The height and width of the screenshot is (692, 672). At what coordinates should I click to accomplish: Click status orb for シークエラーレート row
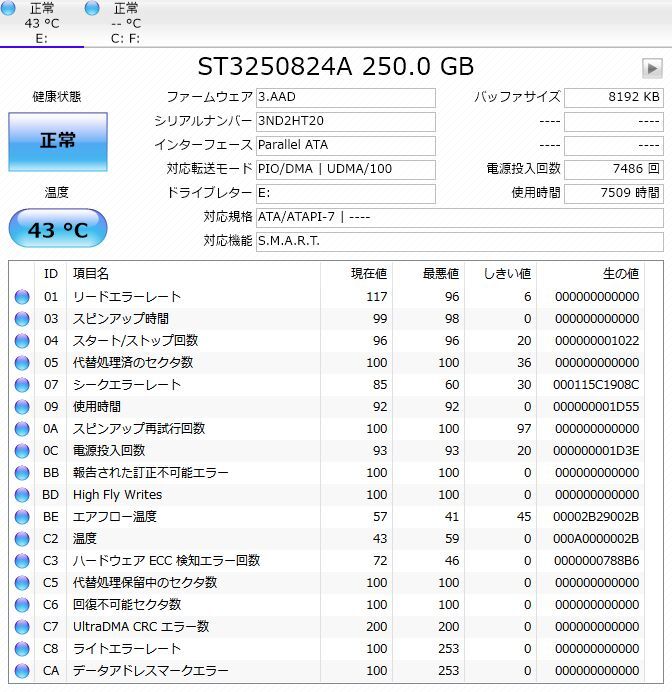22,385
